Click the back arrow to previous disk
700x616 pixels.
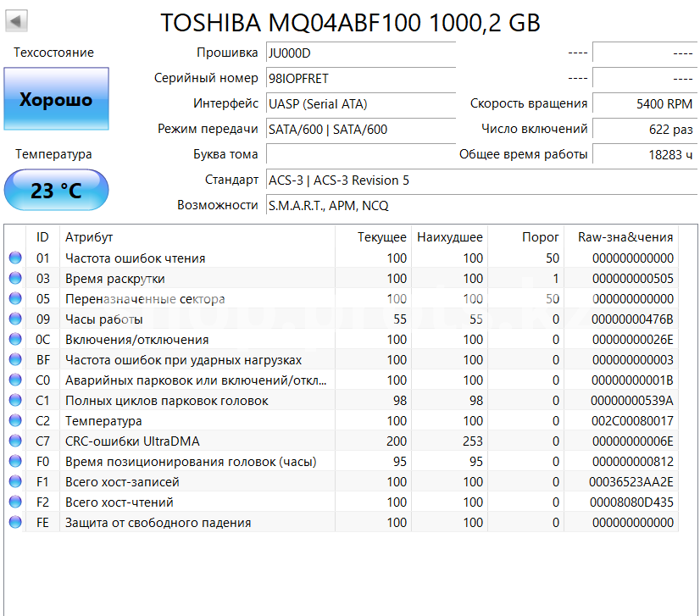pyautogui.click(x=17, y=21)
